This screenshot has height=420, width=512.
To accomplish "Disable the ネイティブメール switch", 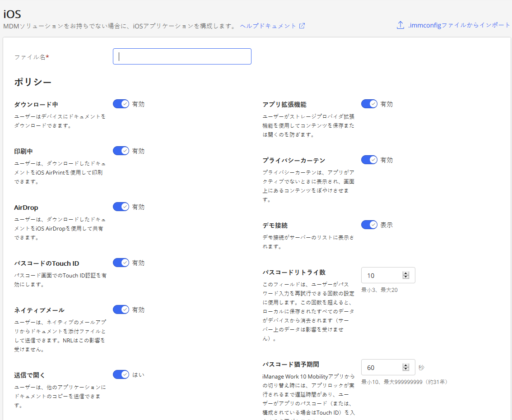I will (121, 309).
